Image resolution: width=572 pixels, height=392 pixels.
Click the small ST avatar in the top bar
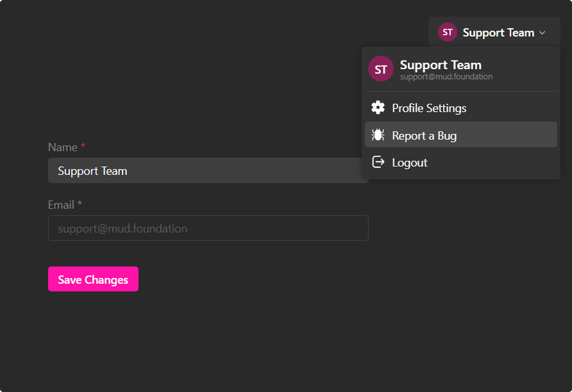click(447, 32)
